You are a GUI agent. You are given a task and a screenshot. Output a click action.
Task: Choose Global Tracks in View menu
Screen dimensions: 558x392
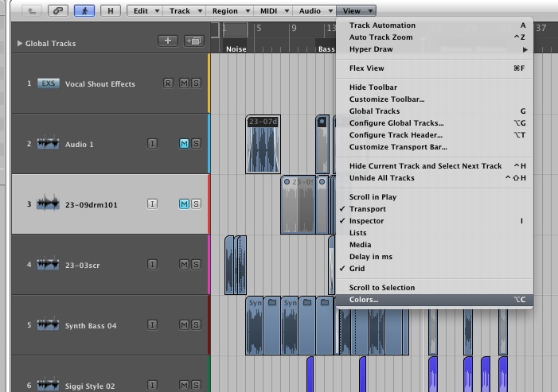435,111
